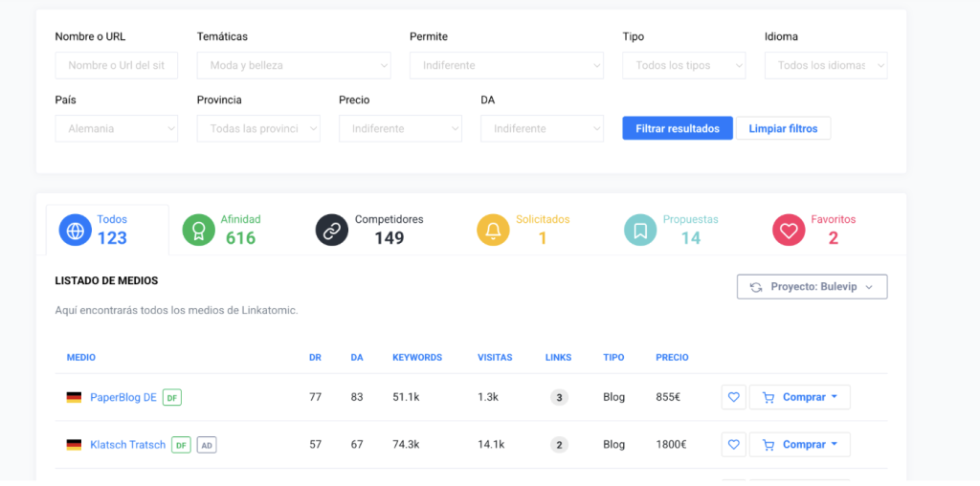This screenshot has width=980, height=486.
Task: Open the Klatsch Tratsch media link
Action: point(126,445)
